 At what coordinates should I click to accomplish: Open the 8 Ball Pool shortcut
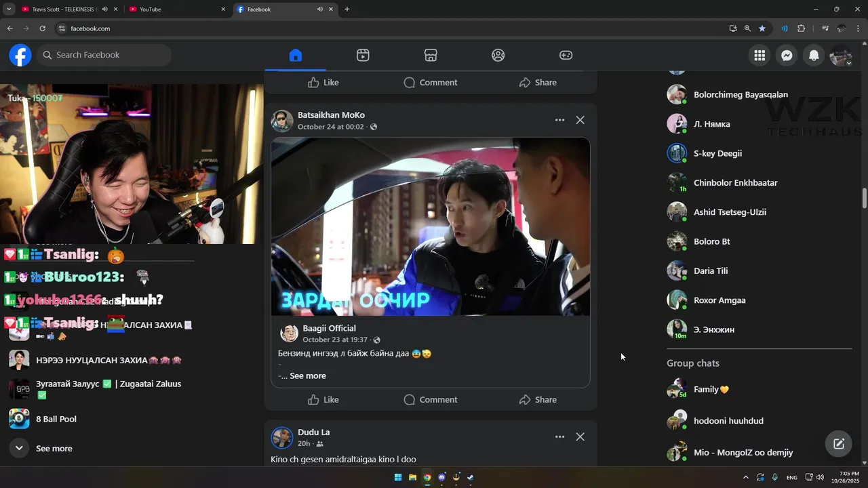pyautogui.click(x=56, y=420)
